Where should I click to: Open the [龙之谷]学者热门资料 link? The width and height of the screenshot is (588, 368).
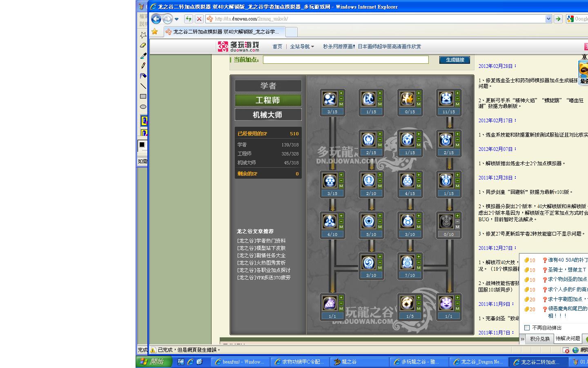click(261, 241)
